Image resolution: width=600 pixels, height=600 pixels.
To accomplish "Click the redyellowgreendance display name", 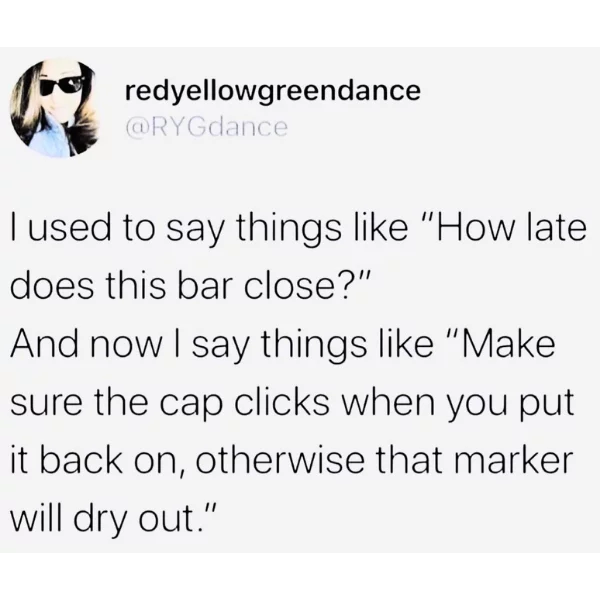I will (x=273, y=91).
